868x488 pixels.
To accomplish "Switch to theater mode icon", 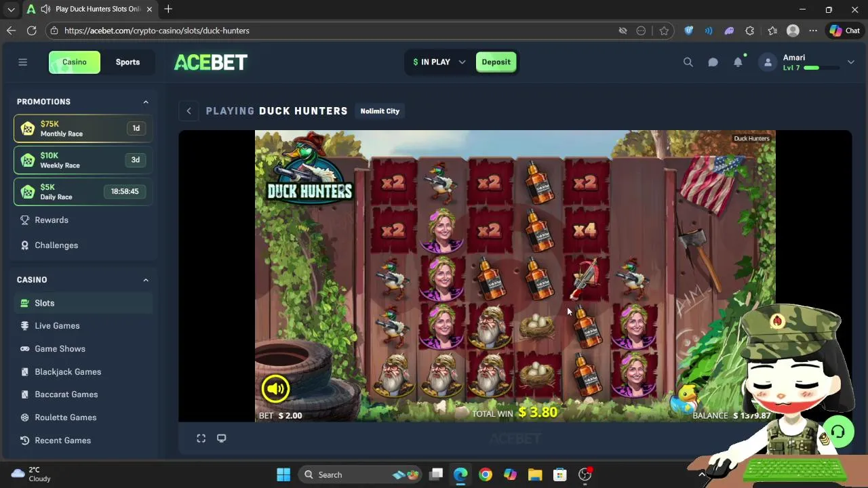I will 221,439.
